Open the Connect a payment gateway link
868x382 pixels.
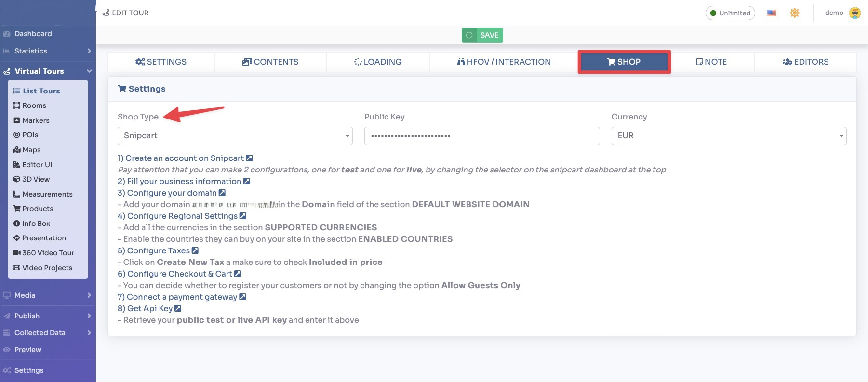[182, 297]
